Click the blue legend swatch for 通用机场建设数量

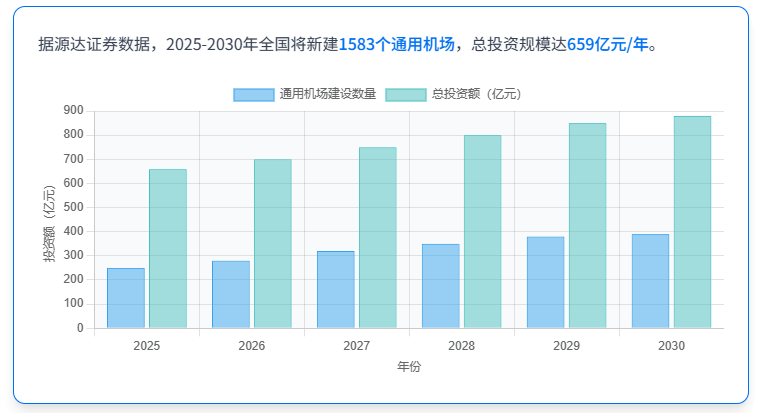(254, 94)
